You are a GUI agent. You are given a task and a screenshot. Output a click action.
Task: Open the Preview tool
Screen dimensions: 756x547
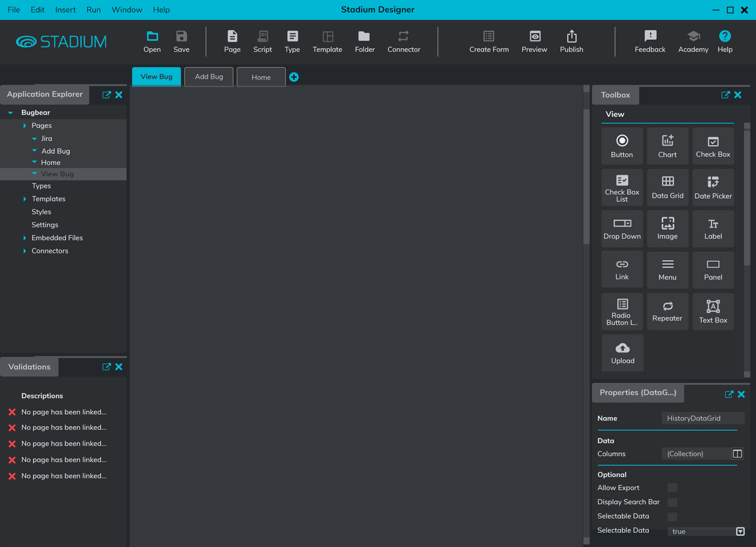pos(534,36)
